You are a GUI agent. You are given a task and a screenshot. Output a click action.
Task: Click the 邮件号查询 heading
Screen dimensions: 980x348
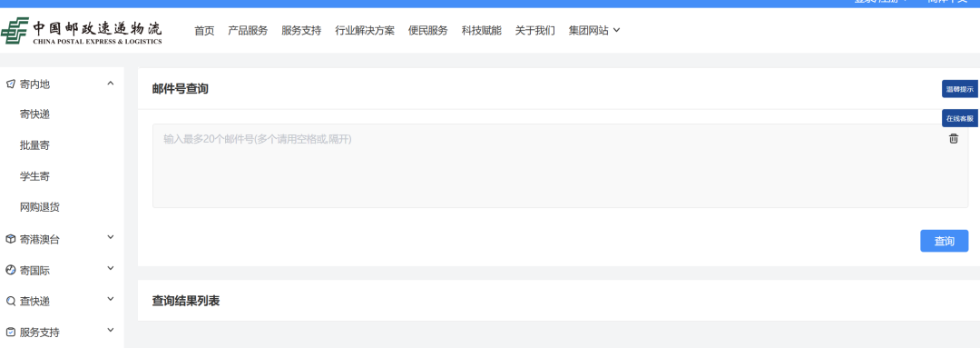click(x=180, y=89)
